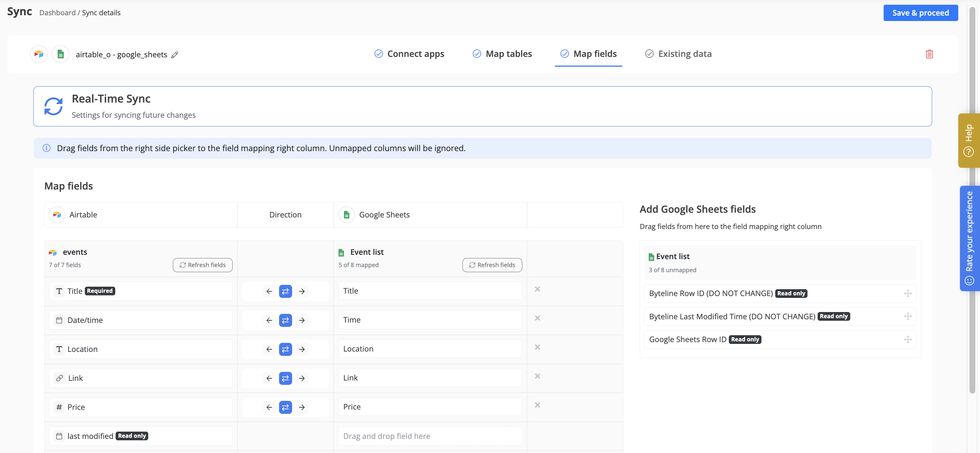Click the pencil icon to rename sync
The width and height of the screenshot is (980, 453).
click(x=175, y=55)
